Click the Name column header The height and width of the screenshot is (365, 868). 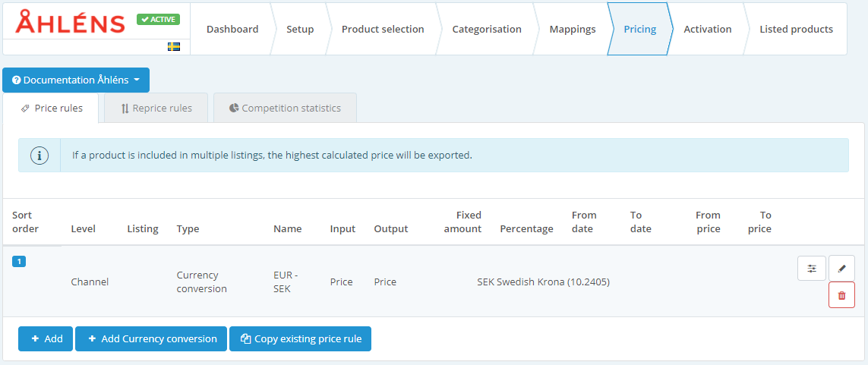click(287, 228)
